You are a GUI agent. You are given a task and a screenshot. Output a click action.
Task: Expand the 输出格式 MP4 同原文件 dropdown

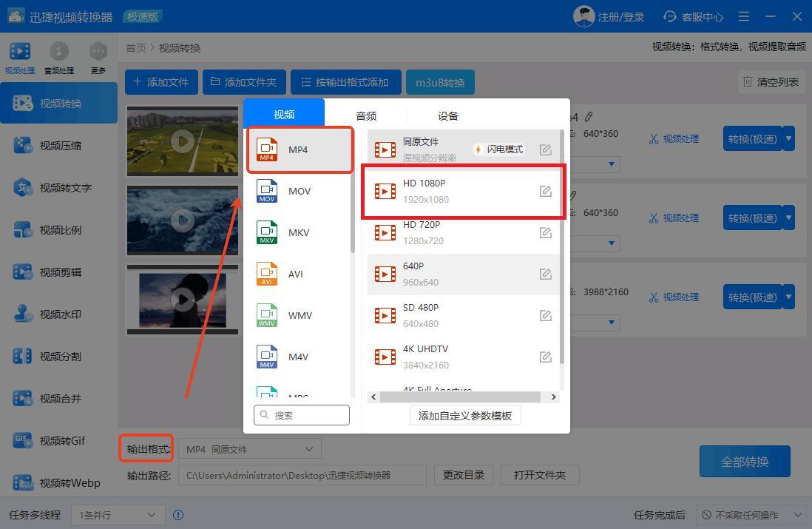click(250, 449)
